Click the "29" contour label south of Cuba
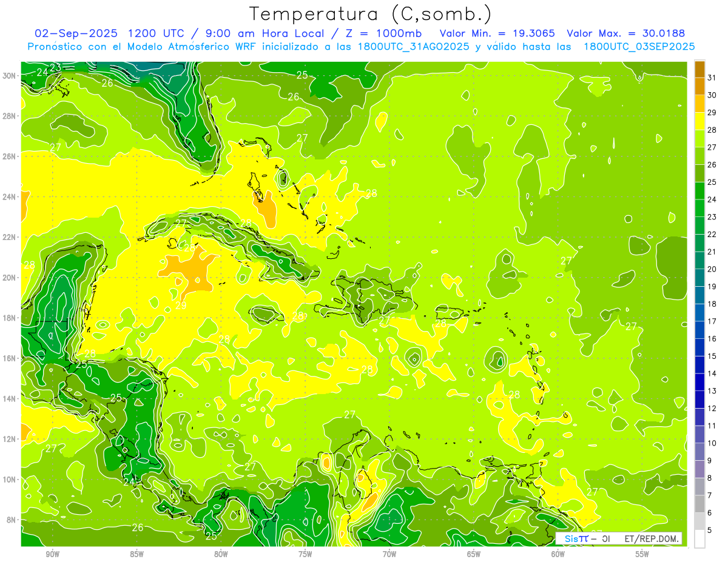Screen dimensions: 728x562 181,306
